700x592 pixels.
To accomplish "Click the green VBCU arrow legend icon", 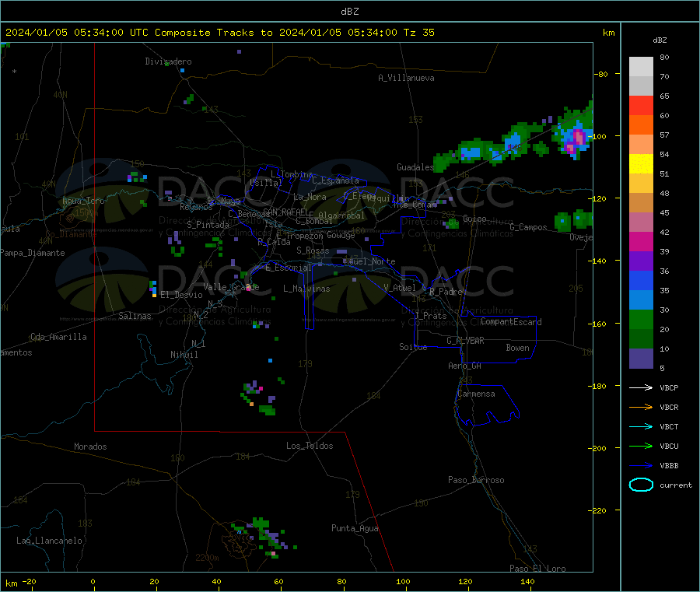I will tap(641, 446).
